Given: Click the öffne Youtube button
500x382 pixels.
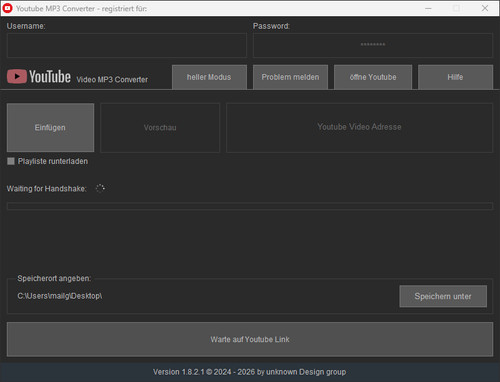Looking at the screenshot, I should click(x=373, y=77).
